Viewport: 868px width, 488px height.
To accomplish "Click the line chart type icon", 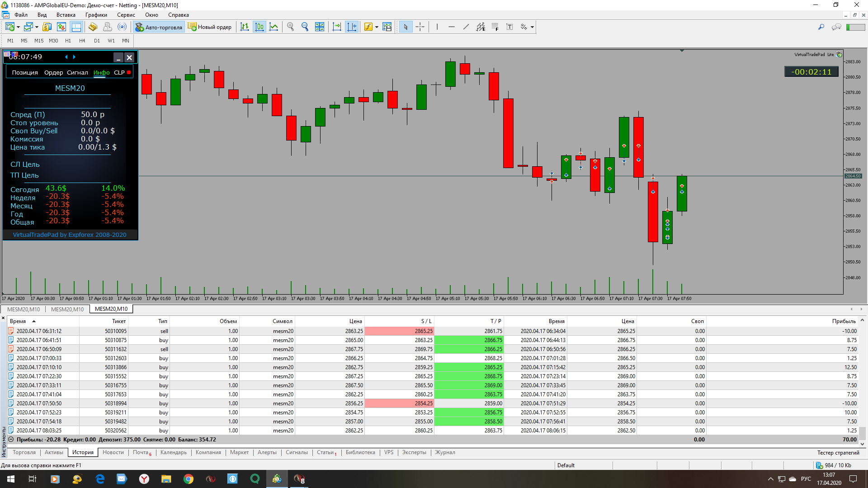I will coord(274,27).
